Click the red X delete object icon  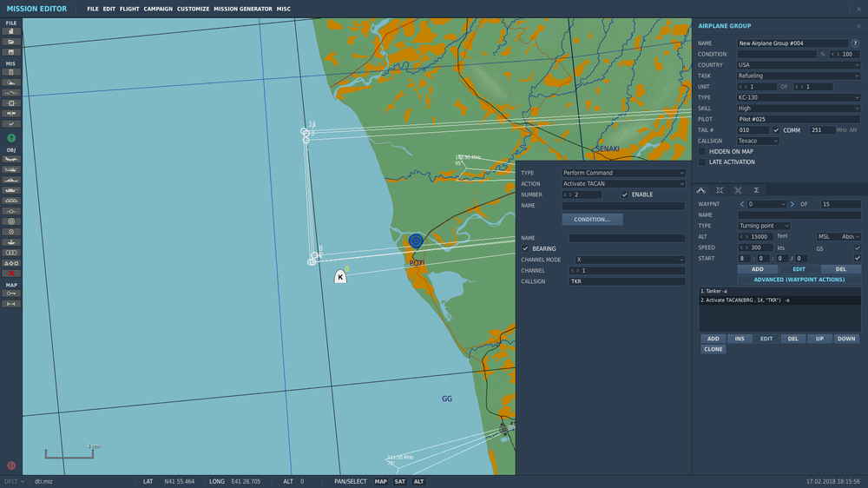click(x=11, y=274)
